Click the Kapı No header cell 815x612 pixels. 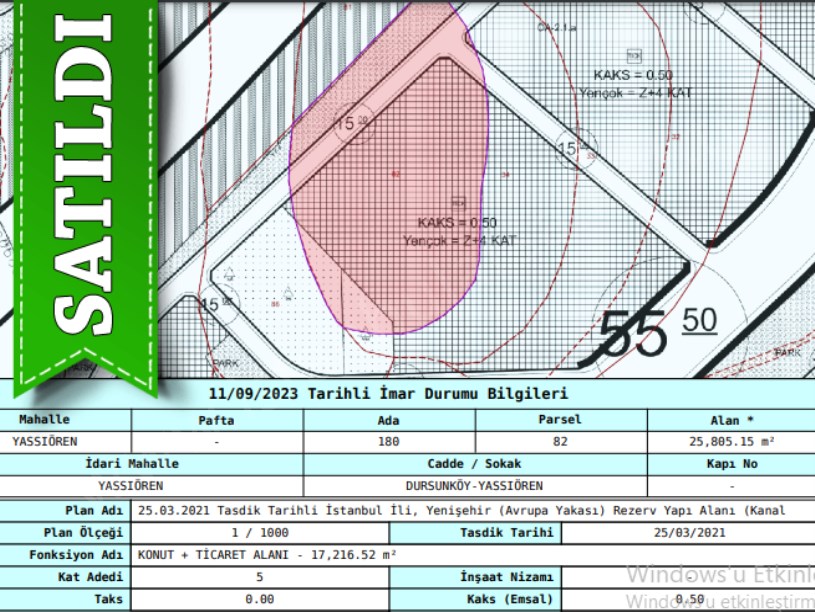point(729,464)
